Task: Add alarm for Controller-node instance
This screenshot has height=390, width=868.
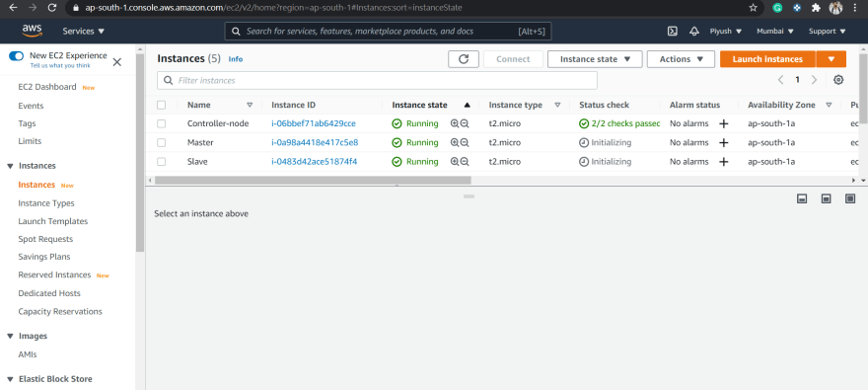Action: [x=723, y=124]
